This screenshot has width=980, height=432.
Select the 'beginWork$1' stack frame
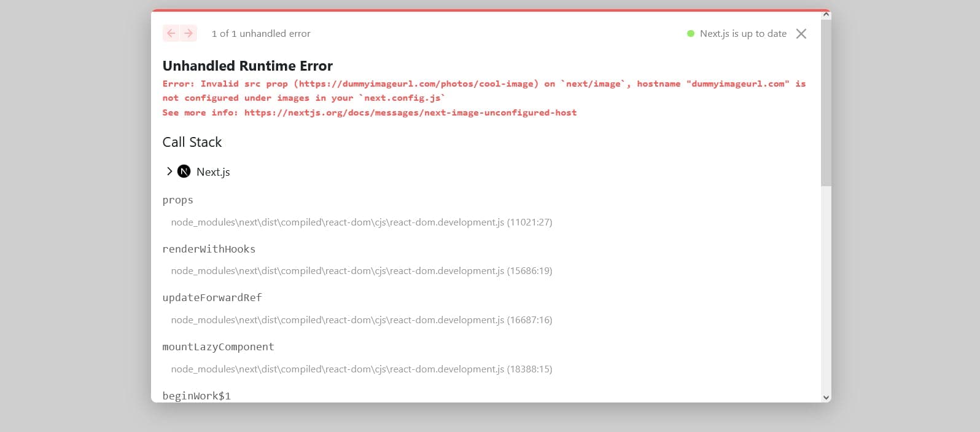196,396
